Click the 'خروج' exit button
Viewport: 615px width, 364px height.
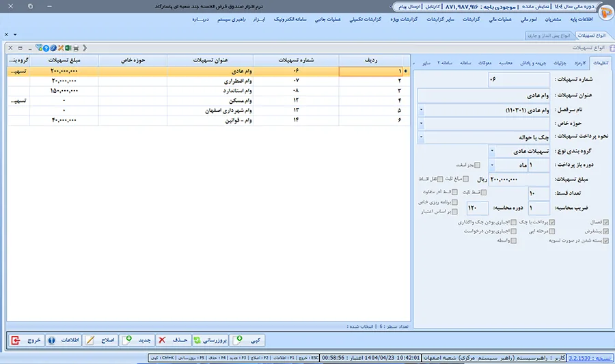[26, 340]
